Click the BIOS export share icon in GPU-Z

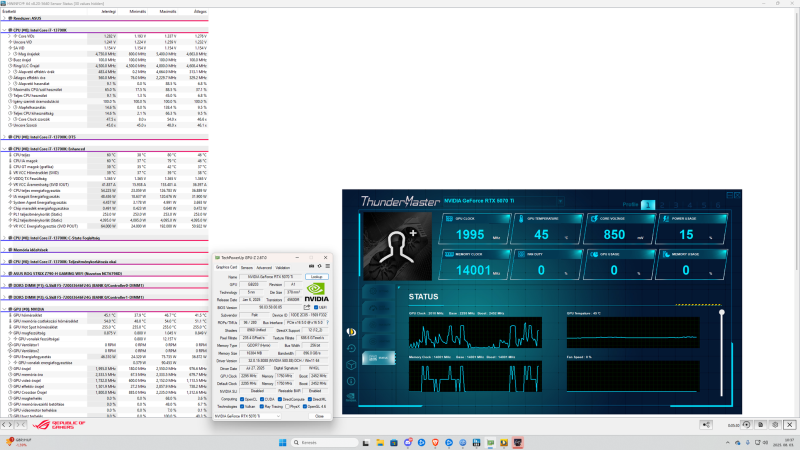[x=307, y=307]
